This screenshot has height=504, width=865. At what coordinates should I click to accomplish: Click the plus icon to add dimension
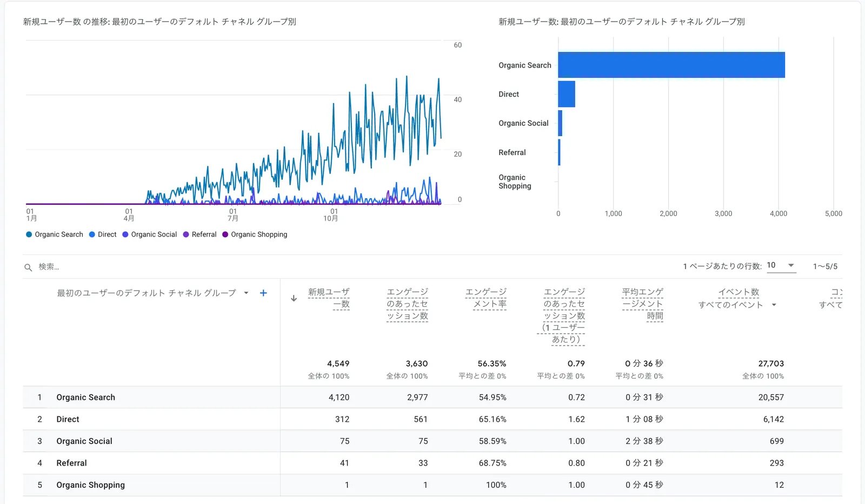point(263,293)
